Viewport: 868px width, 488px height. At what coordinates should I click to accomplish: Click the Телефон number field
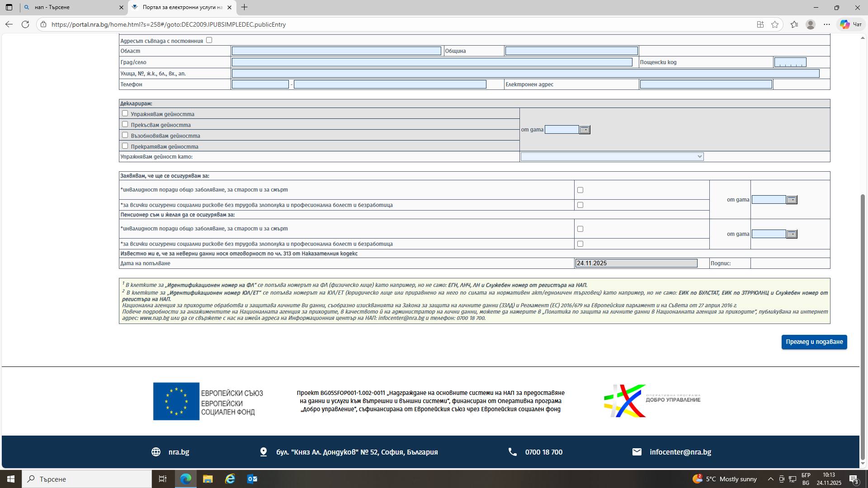(x=390, y=84)
